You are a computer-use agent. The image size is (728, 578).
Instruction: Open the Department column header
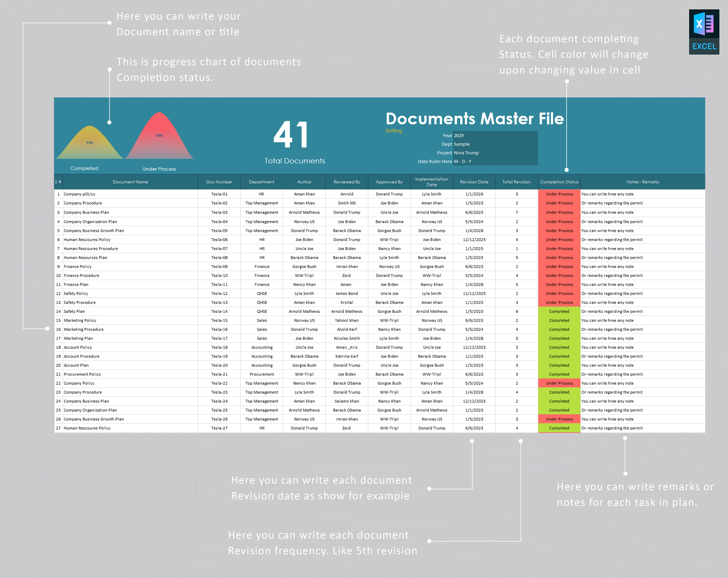[x=261, y=181]
